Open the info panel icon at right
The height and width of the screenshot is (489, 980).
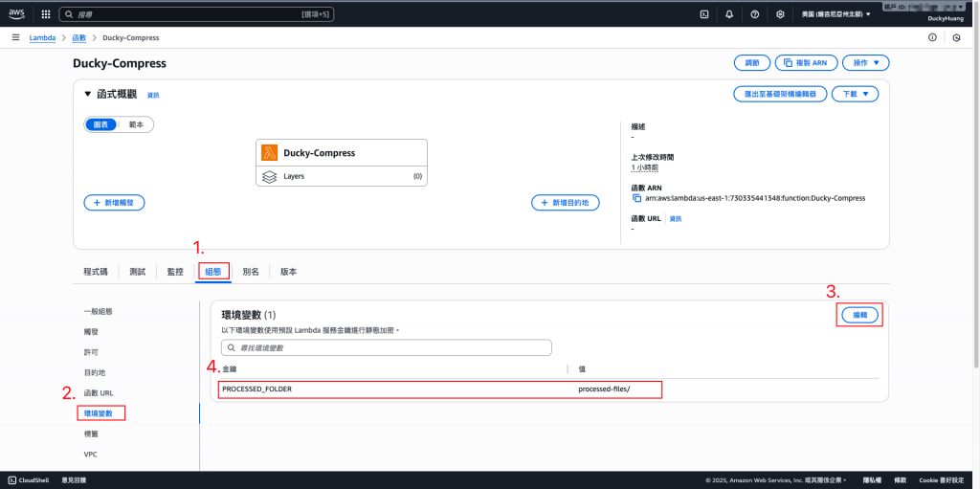point(932,37)
